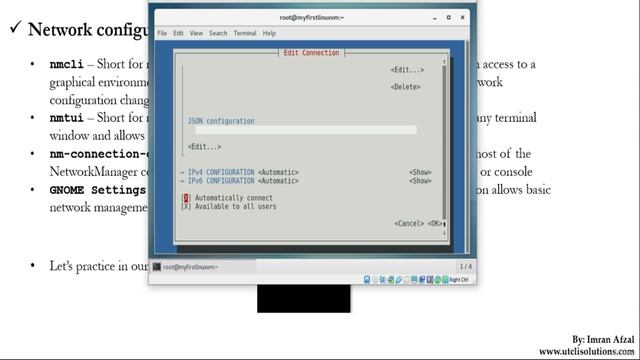Image resolution: width=640 pixels, height=360 pixels.
Task: Click the Right Ctrl host key indicator
Action: pos(458,280)
